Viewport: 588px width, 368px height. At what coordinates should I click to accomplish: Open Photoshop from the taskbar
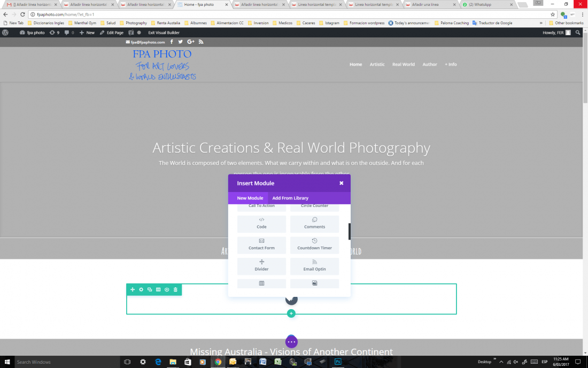coord(338,362)
